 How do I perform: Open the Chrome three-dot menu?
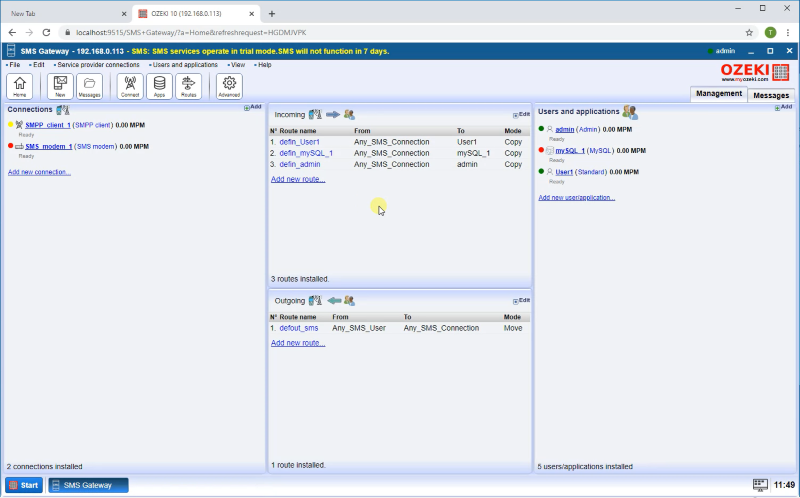788,33
